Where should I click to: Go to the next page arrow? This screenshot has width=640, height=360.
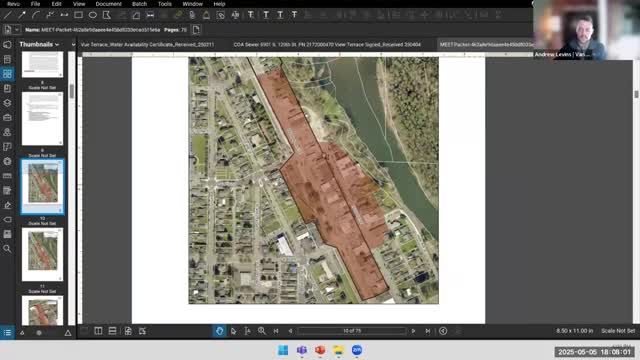coord(413,331)
